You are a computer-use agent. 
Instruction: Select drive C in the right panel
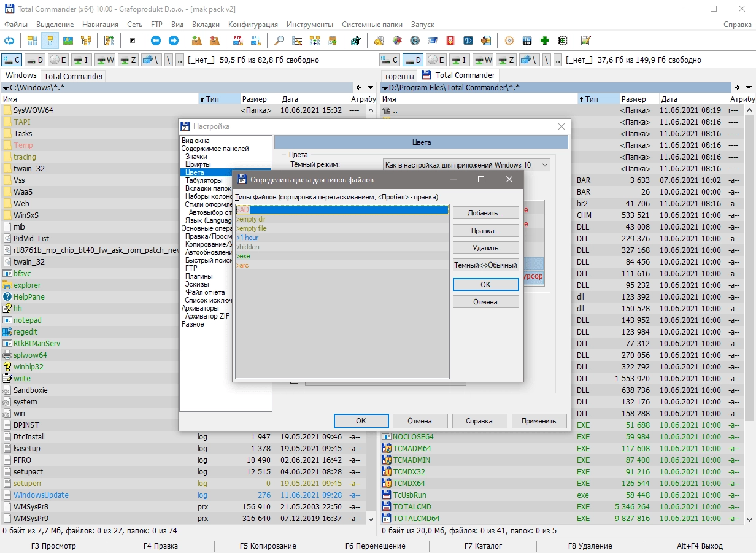click(x=390, y=60)
